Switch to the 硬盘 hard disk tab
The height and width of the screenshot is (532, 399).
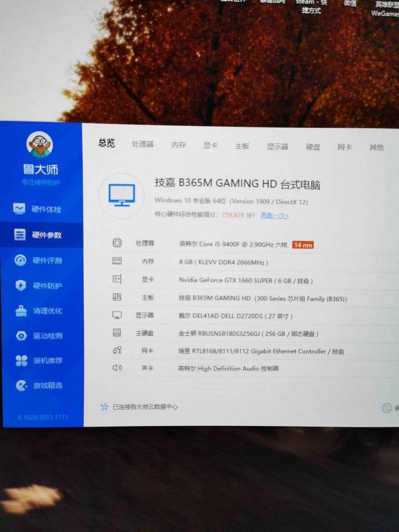[x=313, y=147]
